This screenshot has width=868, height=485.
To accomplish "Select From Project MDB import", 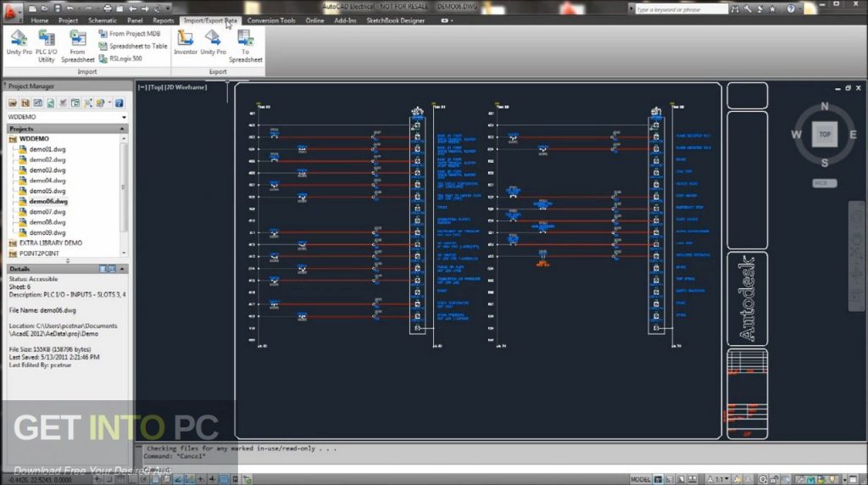I will [130, 34].
